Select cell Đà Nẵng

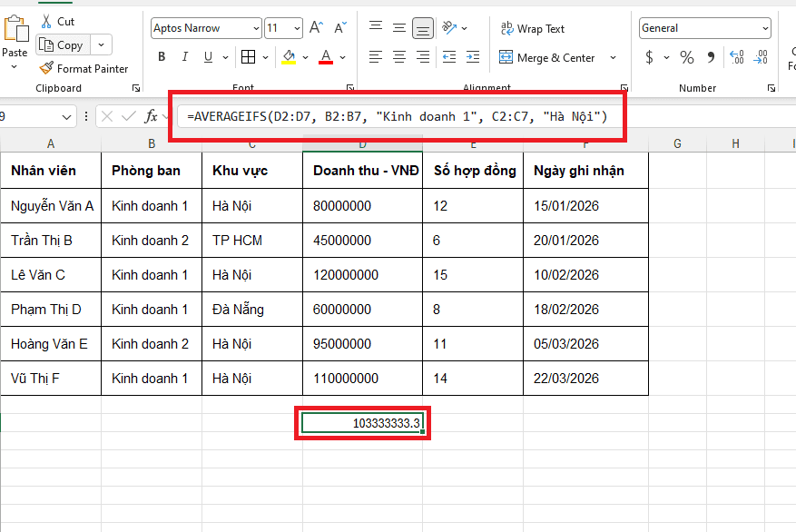coord(252,310)
